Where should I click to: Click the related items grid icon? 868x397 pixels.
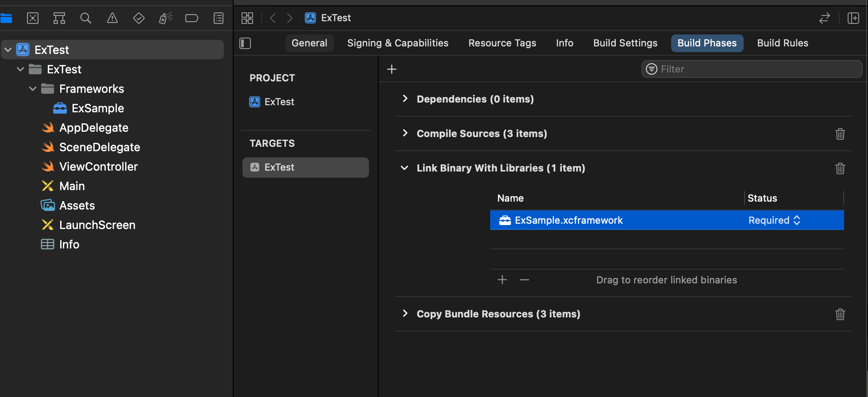(247, 18)
